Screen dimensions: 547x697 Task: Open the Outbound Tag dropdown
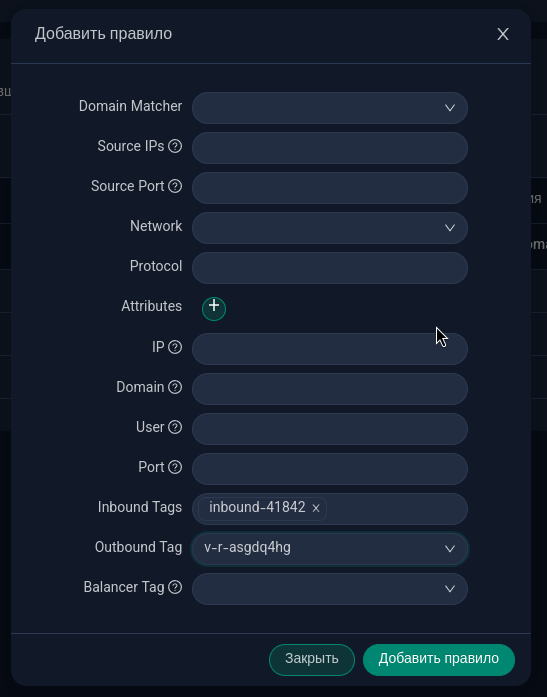point(330,549)
